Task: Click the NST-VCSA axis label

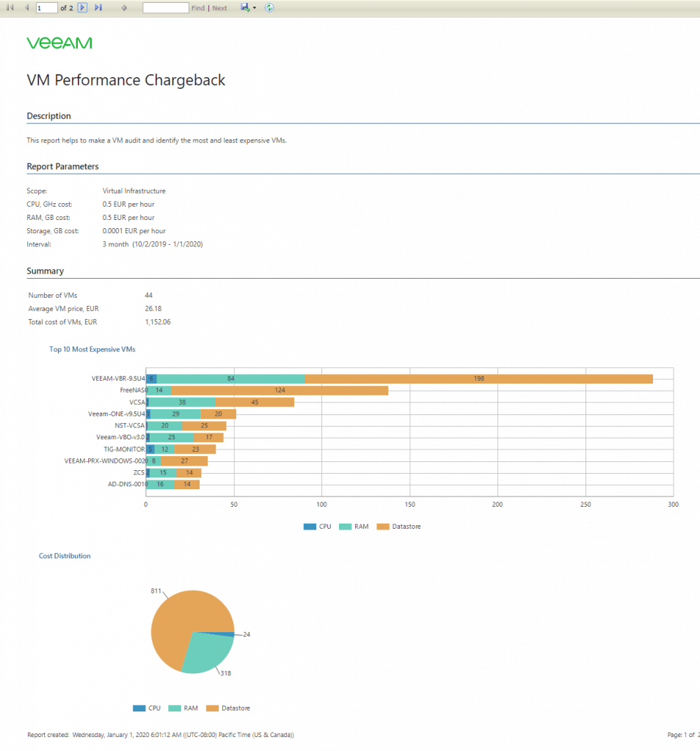Action: [x=129, y=426]
